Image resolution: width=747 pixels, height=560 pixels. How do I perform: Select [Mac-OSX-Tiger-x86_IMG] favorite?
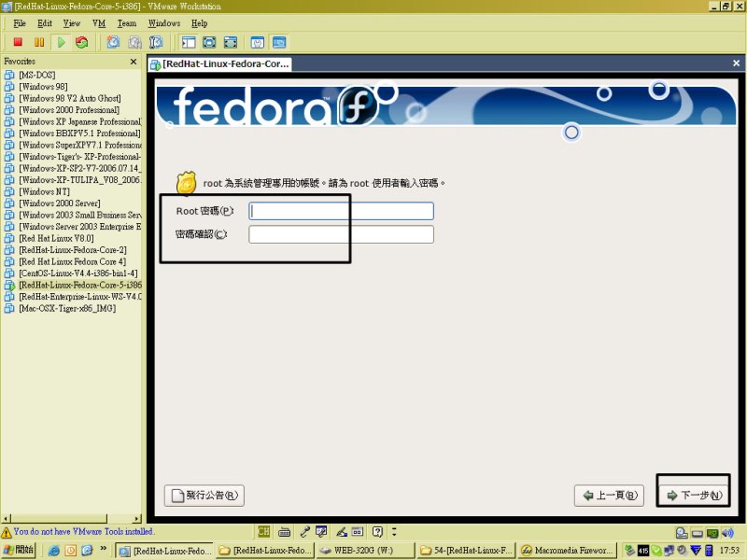pos(67,308)
